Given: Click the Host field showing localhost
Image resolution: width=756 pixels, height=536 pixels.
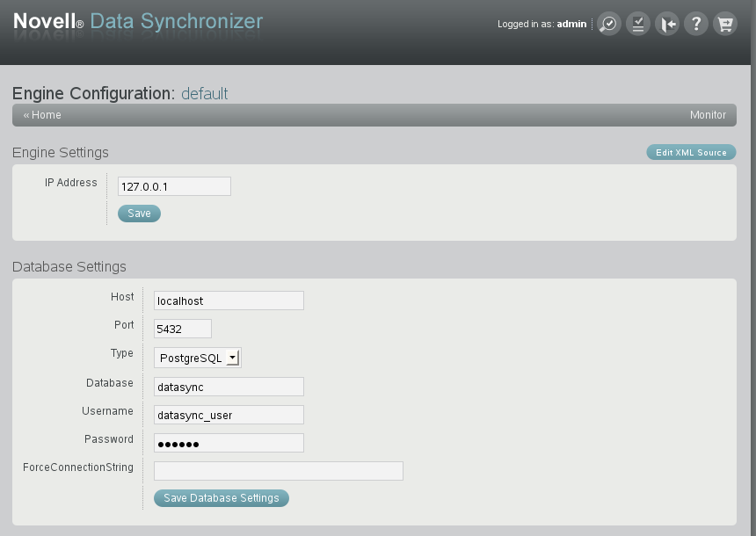Looking at the screenshot, I should [x=229, y=300].
